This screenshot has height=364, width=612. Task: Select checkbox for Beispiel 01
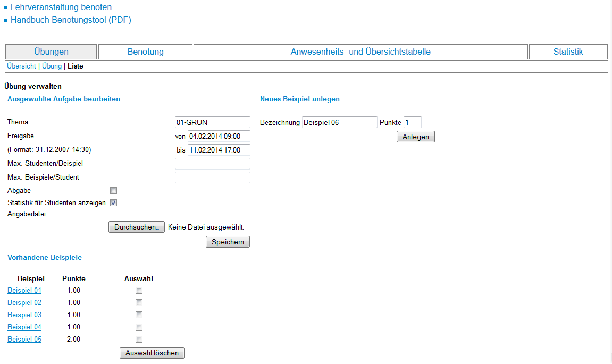(x=139, y=291)
